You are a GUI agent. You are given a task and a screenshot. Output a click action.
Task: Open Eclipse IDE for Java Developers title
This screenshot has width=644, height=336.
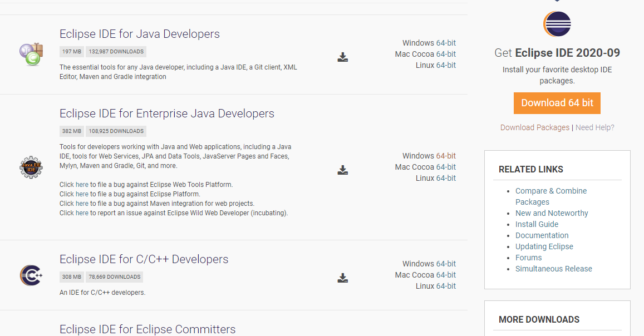[x=140, y=33]
